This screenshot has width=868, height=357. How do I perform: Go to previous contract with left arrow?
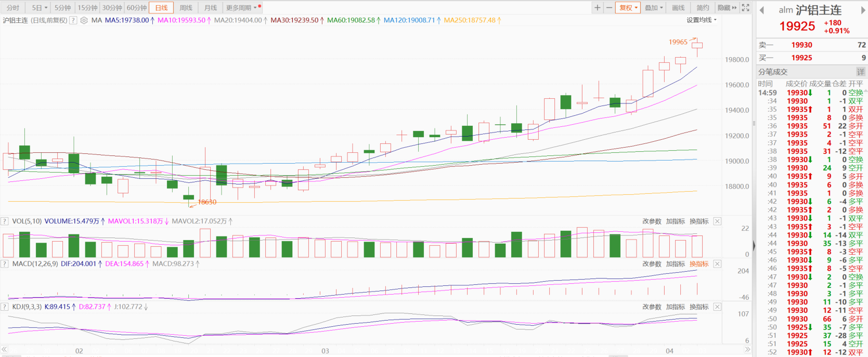tap(762, 10)
